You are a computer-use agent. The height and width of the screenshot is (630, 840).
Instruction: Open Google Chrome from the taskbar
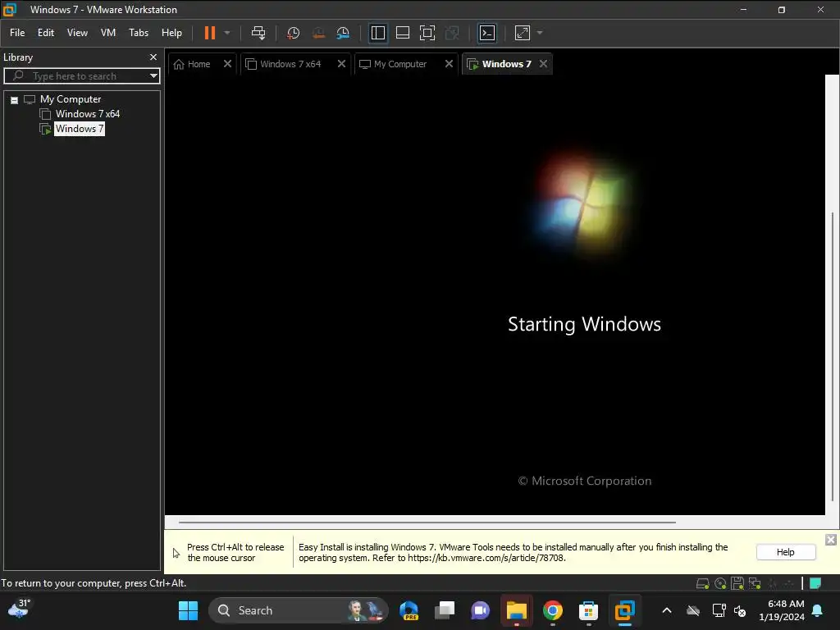(x=552, y=610)
